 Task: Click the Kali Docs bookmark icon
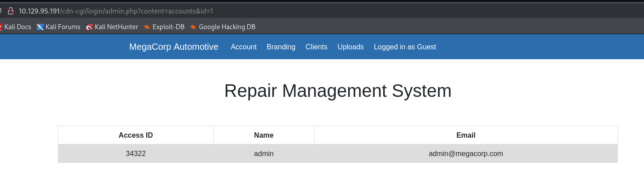[1, 27]
